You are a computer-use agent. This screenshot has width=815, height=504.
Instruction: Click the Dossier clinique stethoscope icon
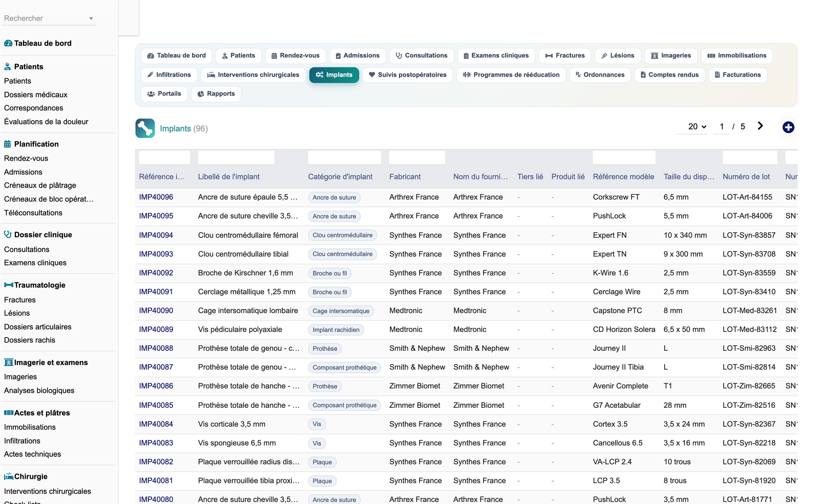8,234
